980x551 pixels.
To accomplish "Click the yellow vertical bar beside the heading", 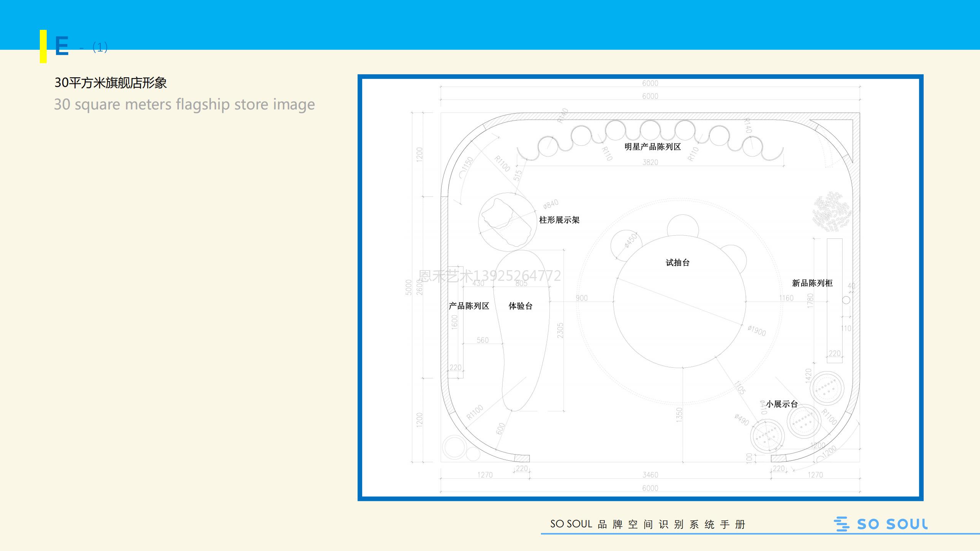I will click(43, 46).
